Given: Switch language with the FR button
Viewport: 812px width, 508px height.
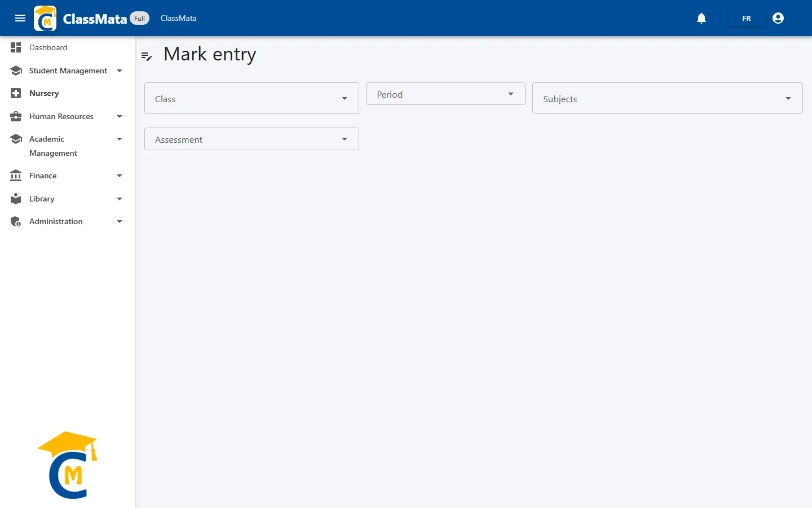Looking at the screenshot, I should [747, 18].
